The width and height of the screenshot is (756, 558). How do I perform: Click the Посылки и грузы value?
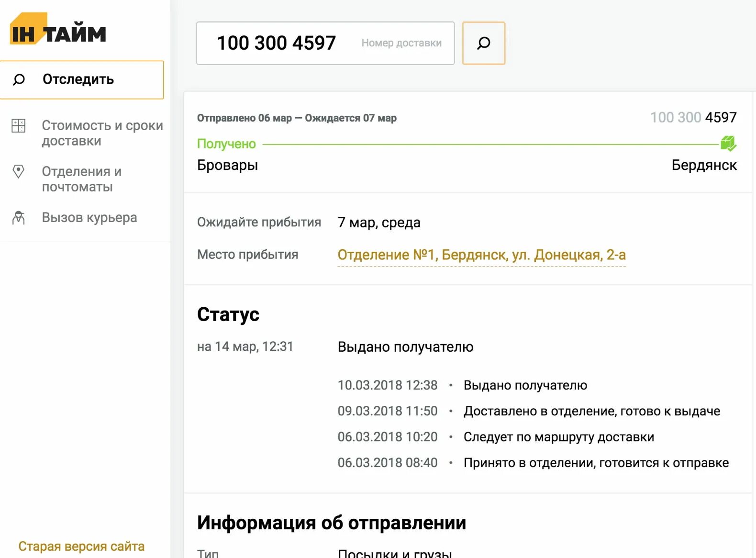[x=395, y=553]
